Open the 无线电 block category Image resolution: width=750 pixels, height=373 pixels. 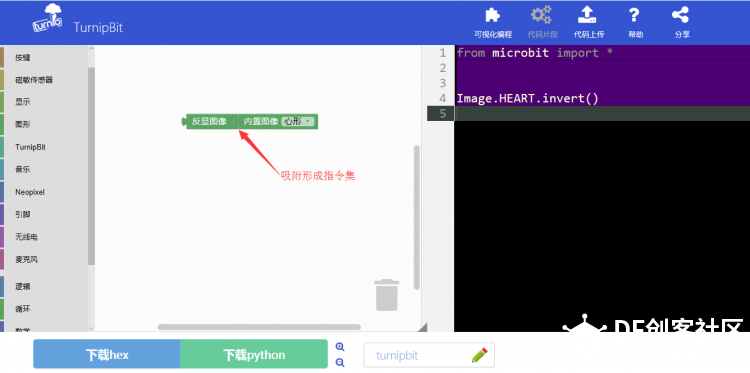point(44,237)
